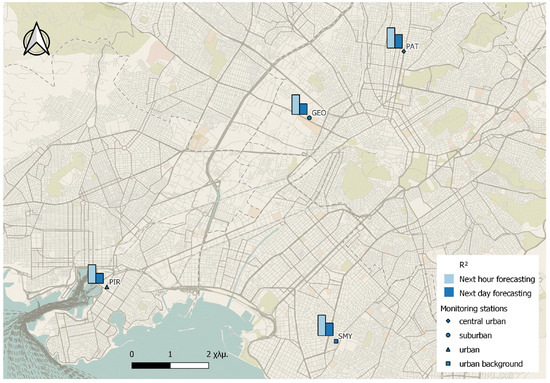Click the central urban legend symbol
The image size is (550, 383).
click(x=449, y=321)
